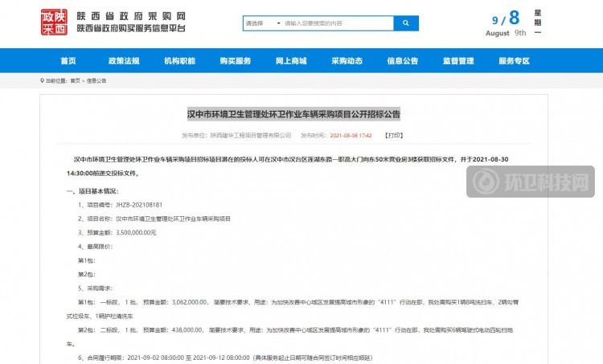Image resolution: width=603 pixels, height=364 pixels.
Task: Open the 信息公告 navigation tab
Action: pyautogui.click(x=403, y=61)
